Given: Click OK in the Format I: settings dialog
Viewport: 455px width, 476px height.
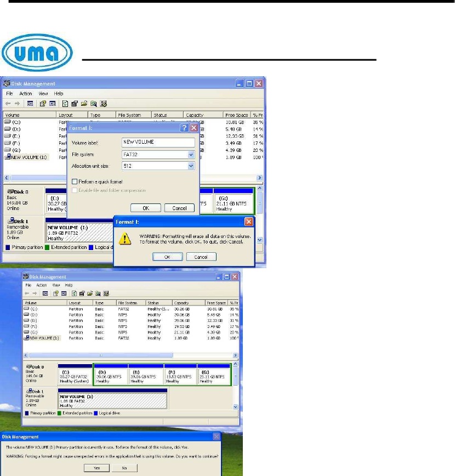Looking at the screenshot, I should (x=146, y=208).
